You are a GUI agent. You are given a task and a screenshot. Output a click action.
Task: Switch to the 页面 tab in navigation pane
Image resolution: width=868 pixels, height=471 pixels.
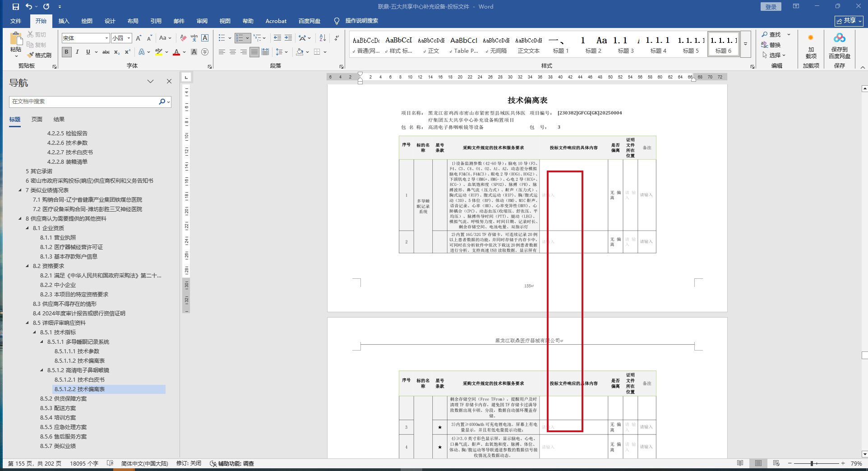(37, 120)
